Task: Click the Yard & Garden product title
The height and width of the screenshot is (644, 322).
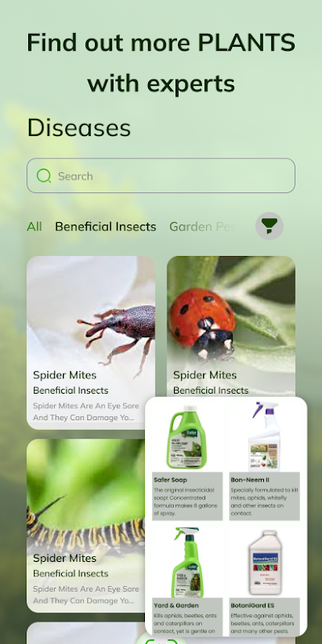Action: pyautogui.click(x=176, y=605)
